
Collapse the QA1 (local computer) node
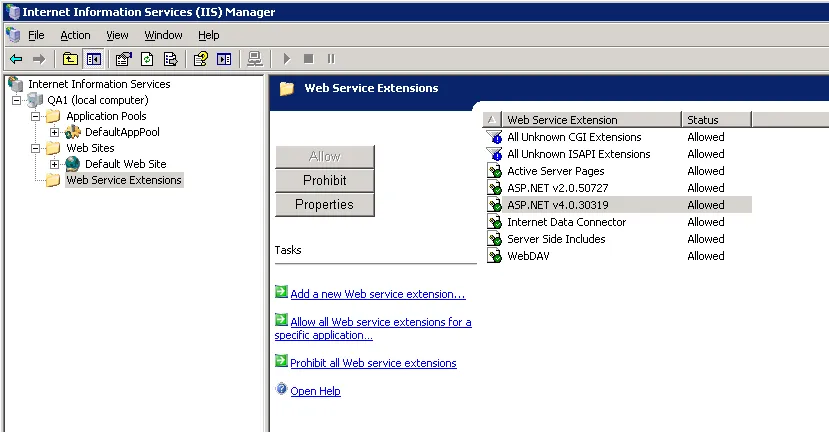point(16,100)
